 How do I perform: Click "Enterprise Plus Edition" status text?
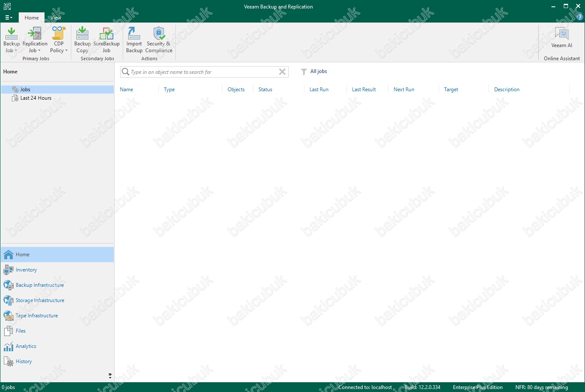point(478,387)
